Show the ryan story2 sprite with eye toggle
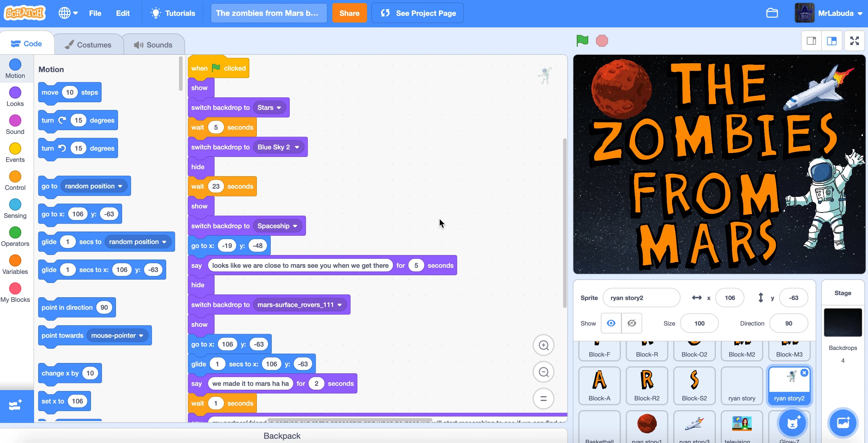The height and width of the screenshot is (443, 868). (611, 323)
